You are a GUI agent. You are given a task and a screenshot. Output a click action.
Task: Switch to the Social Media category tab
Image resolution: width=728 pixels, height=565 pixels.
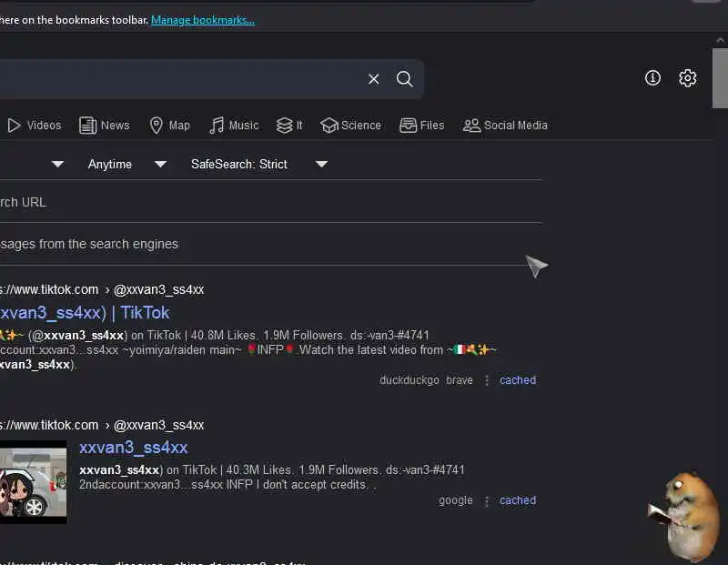(x=505, y=126)
